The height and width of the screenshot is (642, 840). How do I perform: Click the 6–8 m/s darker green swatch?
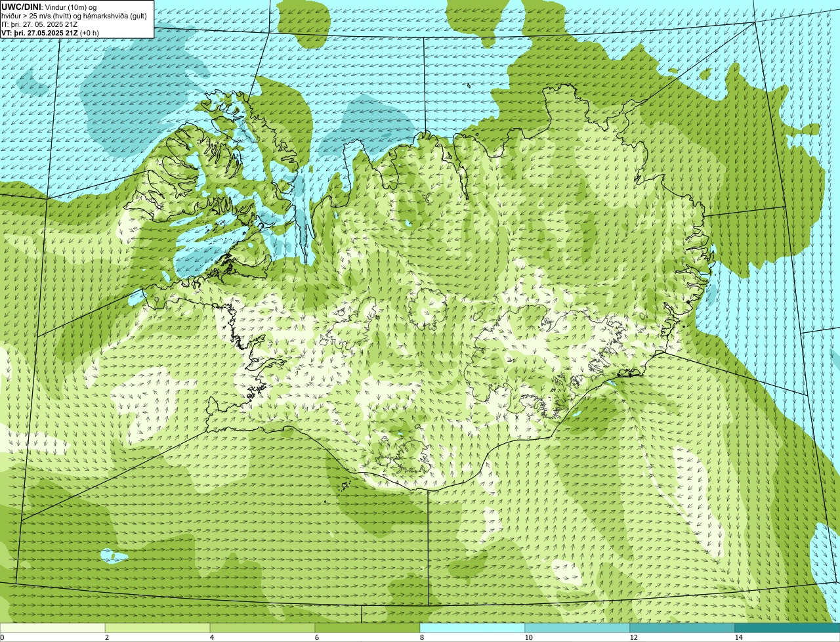(x=367, y=628)
